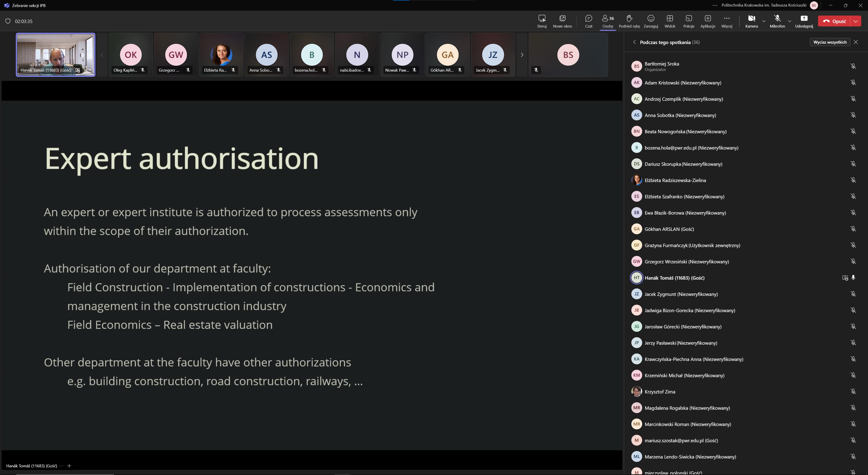Toggle the Kamera camera on
This screenshot has height=475, width=868.
[x=751, y=21]
